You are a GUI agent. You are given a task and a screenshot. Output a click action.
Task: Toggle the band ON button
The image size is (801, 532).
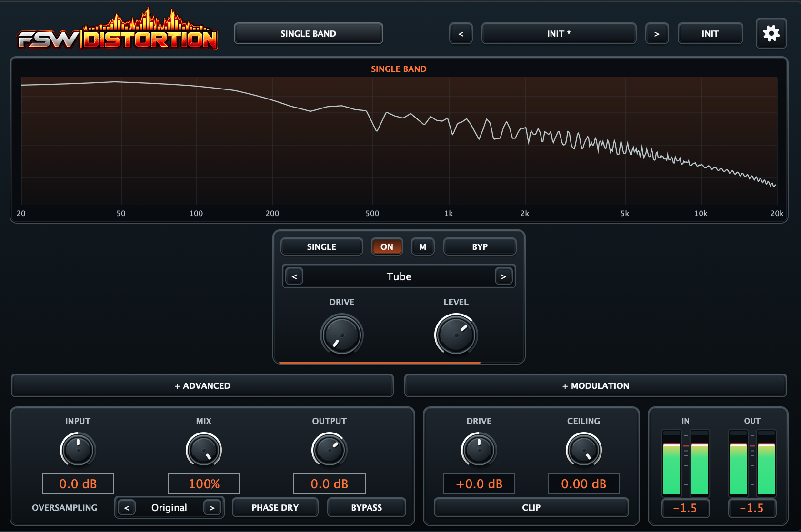click(x=387, y=247)
